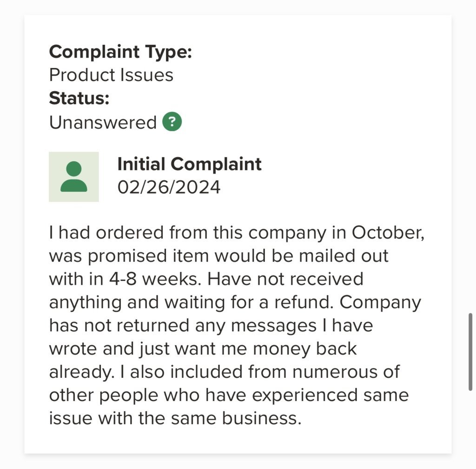This screenshot has width=476, height=469.
Task: Click the Product Issues text
Action: (x=111, y=75)
